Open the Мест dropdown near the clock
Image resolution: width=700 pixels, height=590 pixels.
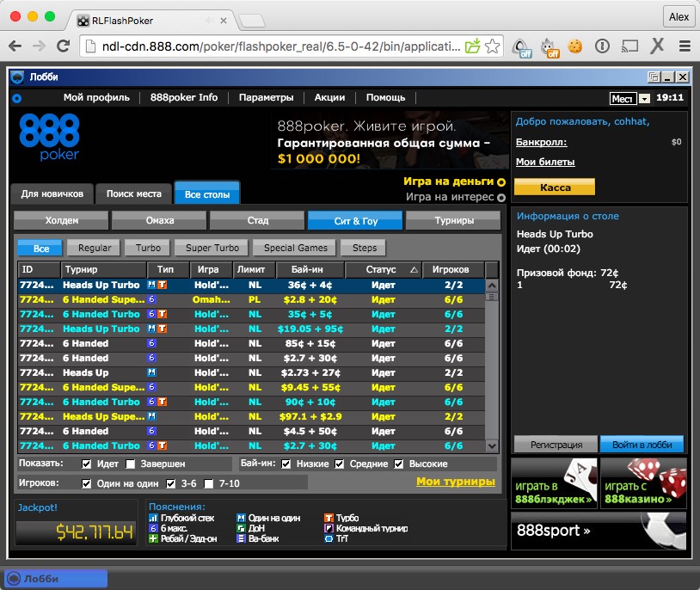click(644, 99)
